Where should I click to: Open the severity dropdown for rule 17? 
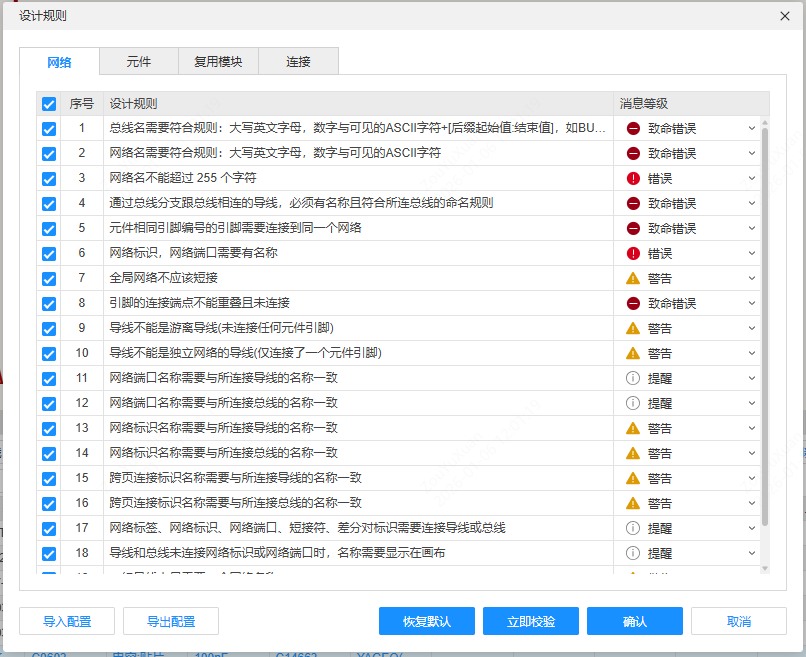pos(750,528)
